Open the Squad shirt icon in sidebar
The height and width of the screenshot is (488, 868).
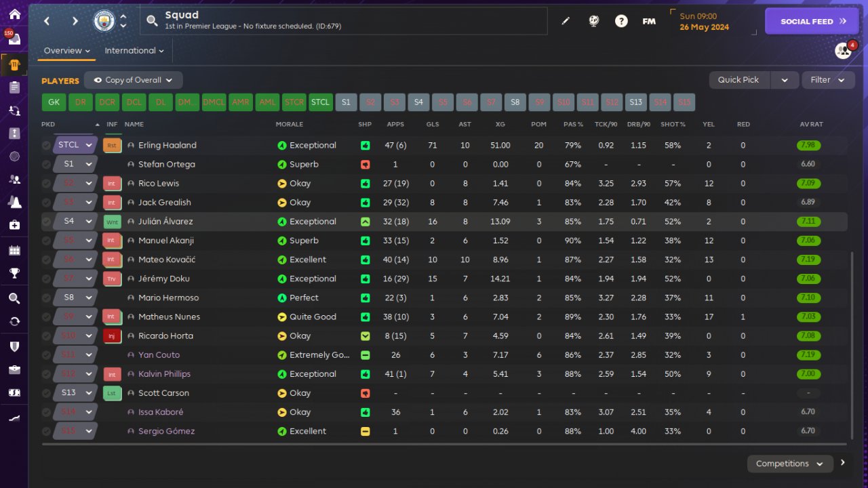pyautogui.click(x=14, y=65)
